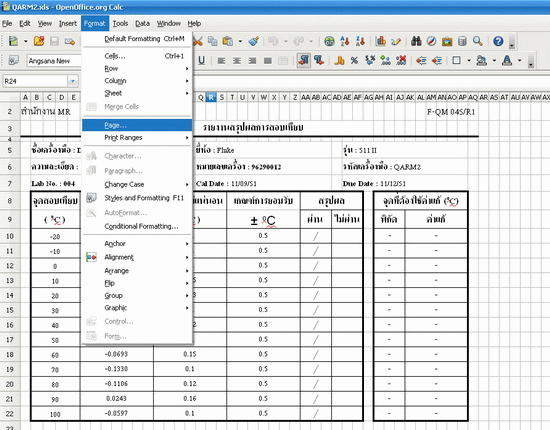Toggle Center Horizontally alignment
The height and width of the screenshot is (430, 550).
[237, 61]
